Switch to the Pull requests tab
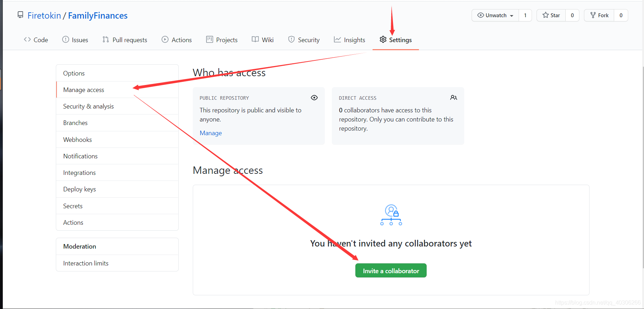The height and width of the screenshot is (309, 644). 125,40
